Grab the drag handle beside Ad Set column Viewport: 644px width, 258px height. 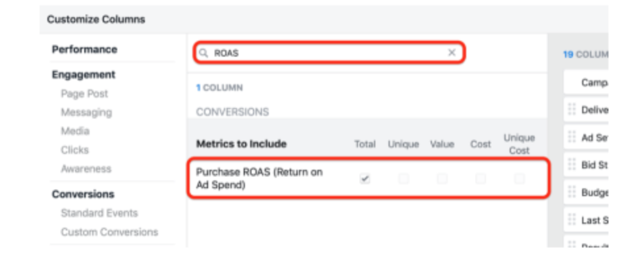pyautogui.click(x=572, y=137)
